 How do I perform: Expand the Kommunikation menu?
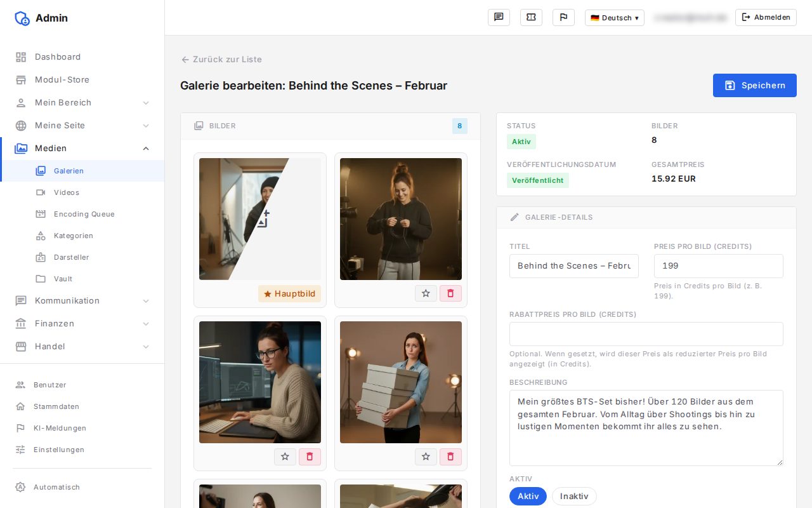(82, 301)
